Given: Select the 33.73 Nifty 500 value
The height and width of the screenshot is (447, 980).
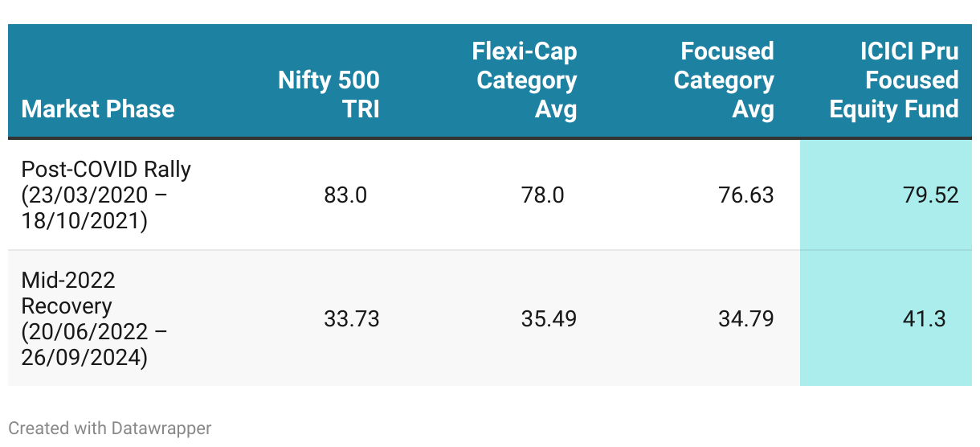Looking at the screenshot, I should coord(352,318).
